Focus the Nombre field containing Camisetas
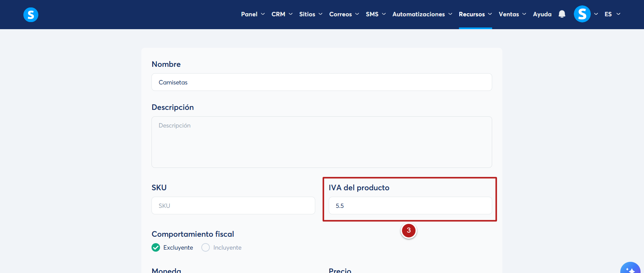 click(322, 82)
